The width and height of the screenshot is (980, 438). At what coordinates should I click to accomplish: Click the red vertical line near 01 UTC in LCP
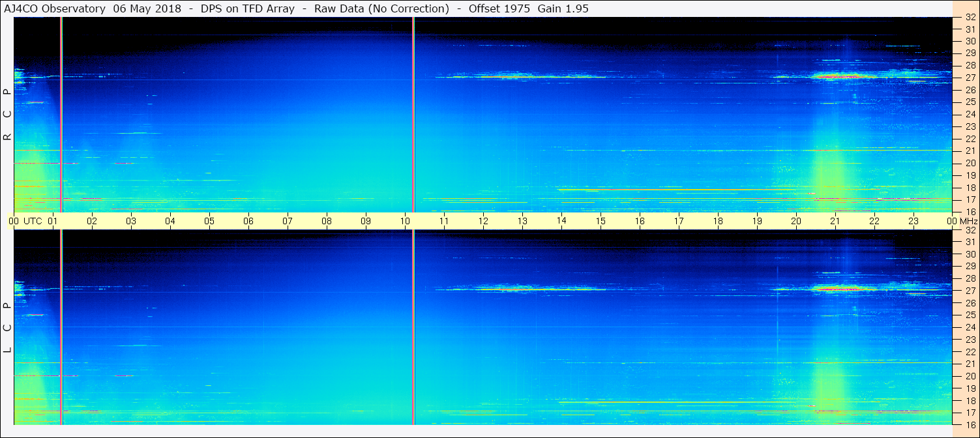click(x=61, y=327)
